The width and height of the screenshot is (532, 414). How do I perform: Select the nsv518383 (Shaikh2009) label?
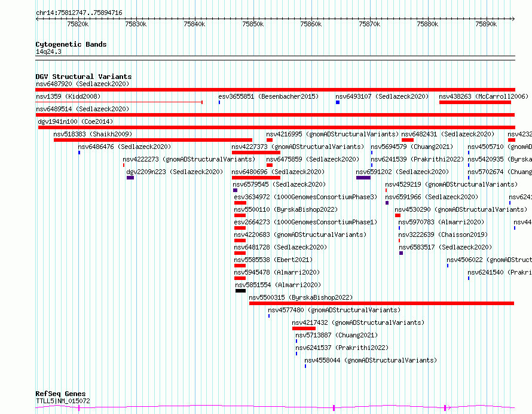pos(93,134)
